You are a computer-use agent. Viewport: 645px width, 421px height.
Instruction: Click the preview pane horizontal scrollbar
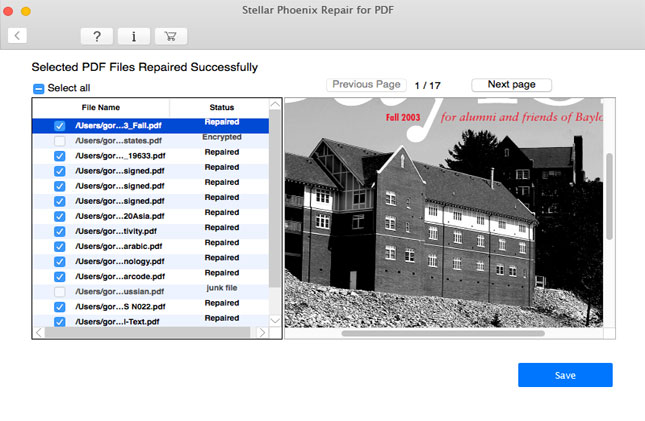pyautogui.click(x=443, y=333)
